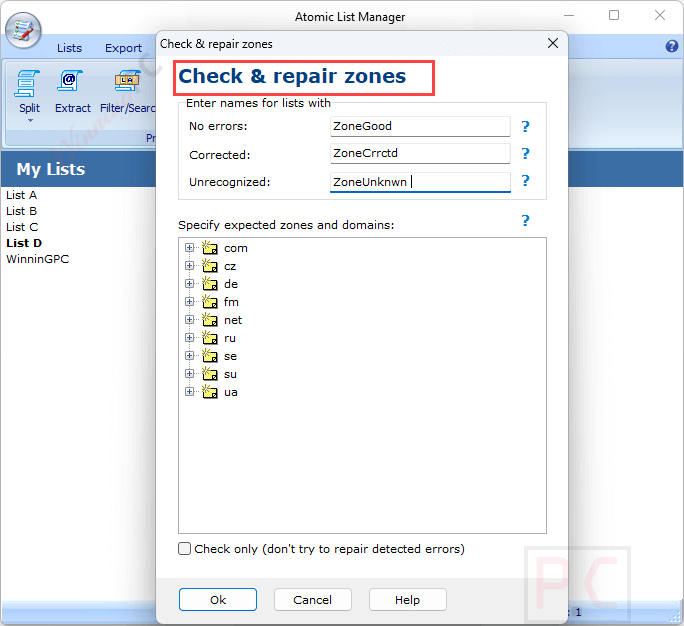Expand the net zone node

[x=189, y=320]
